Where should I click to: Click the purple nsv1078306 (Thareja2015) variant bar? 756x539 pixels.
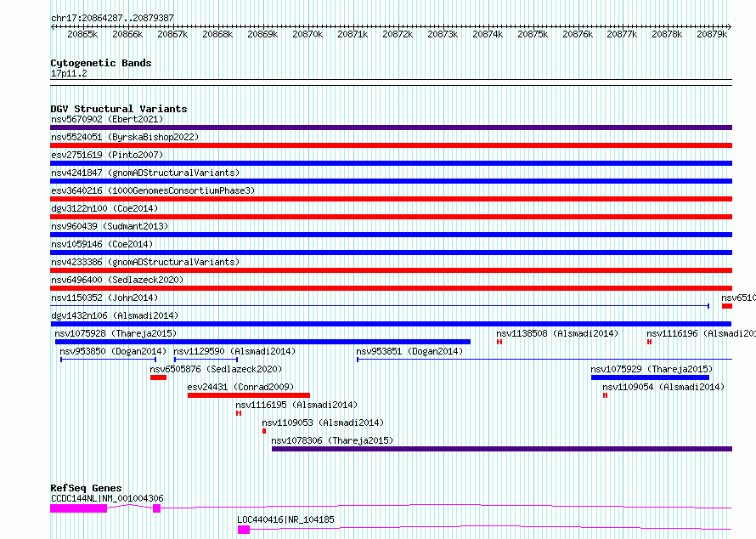tap(501, 449)
